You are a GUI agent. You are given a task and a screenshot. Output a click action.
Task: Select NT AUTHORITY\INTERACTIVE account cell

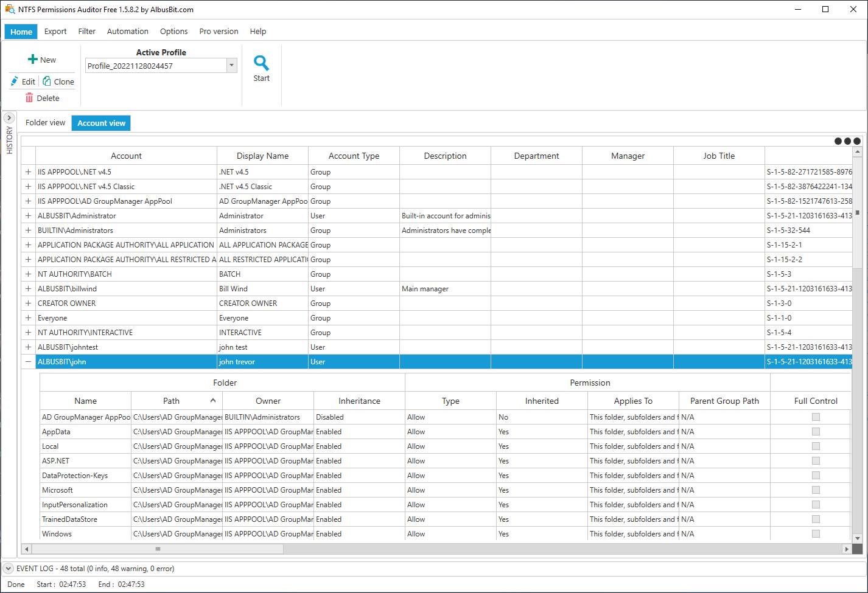click(127, 333)
